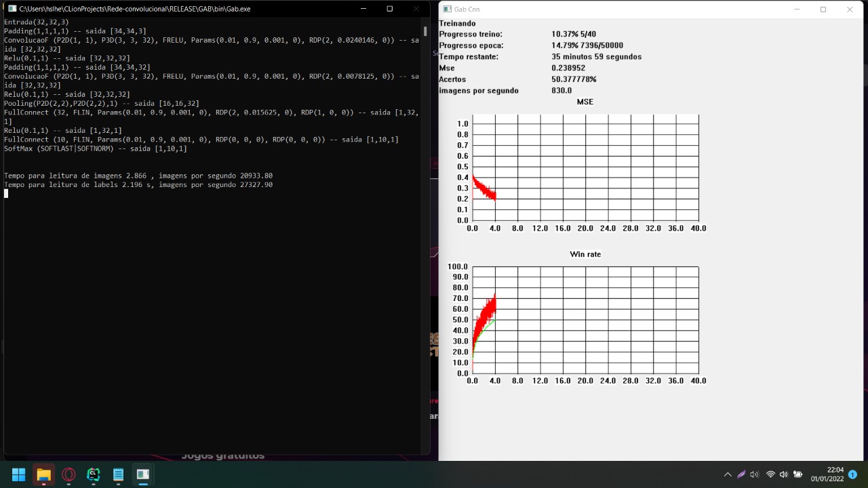Open Opera browser from taskbar
Image resolution: width=868 pixels, height=488 pixels.
(68, 474)
